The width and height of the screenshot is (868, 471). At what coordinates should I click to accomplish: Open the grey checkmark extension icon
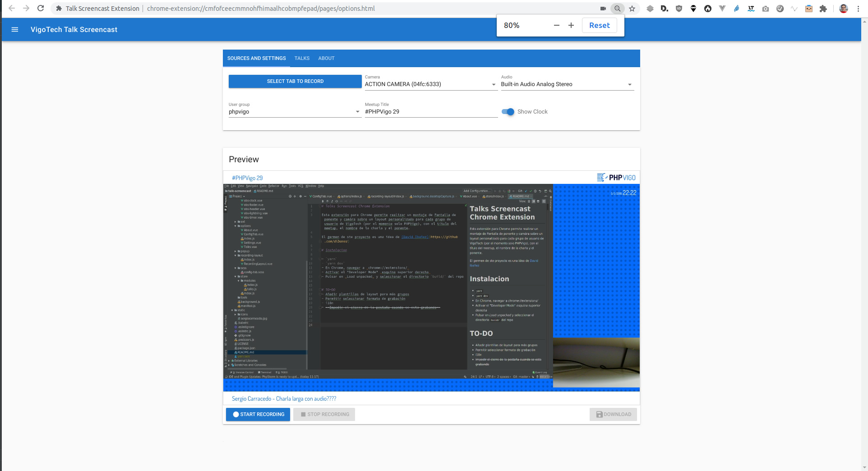pyautogui.click(x=780, y=9)
